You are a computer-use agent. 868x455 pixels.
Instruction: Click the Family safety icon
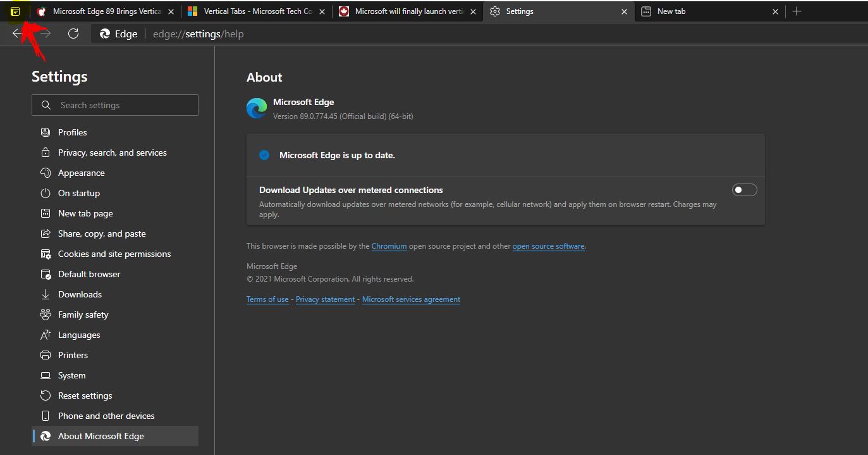click(46, 315)
